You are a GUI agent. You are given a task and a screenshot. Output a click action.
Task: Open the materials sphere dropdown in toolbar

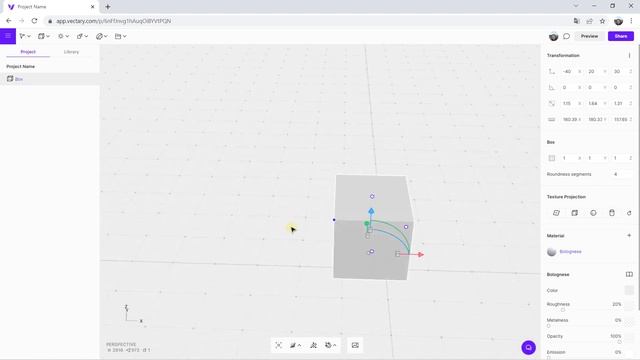[x=102, y=36]
